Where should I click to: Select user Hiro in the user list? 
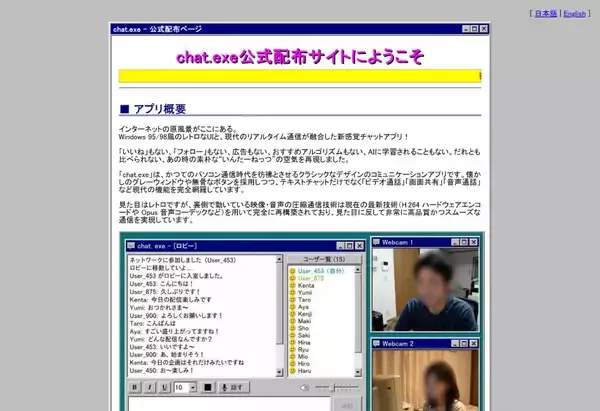[304, 364]
